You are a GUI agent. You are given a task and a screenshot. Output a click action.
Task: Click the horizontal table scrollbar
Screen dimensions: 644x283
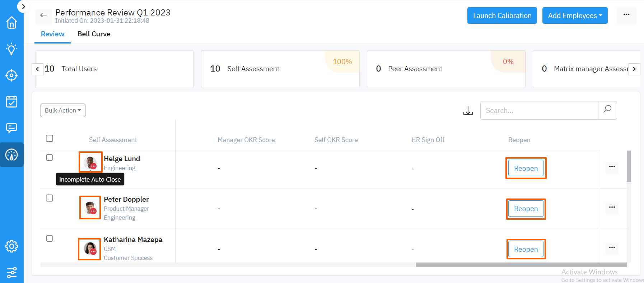coord(521,265)
